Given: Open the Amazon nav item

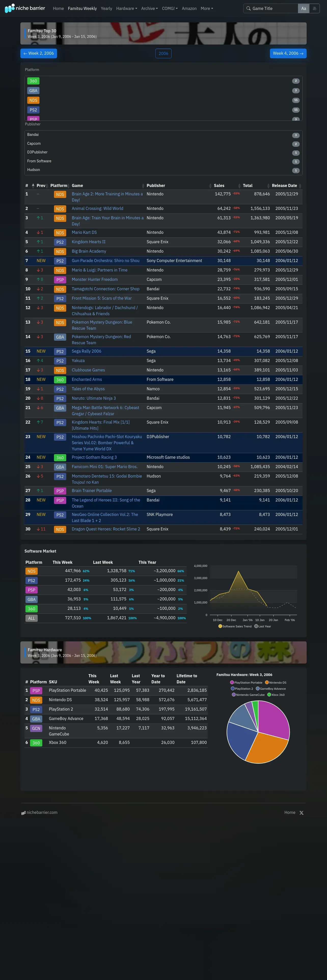Looking at the screenshot, I should click(x=189, y=8).
